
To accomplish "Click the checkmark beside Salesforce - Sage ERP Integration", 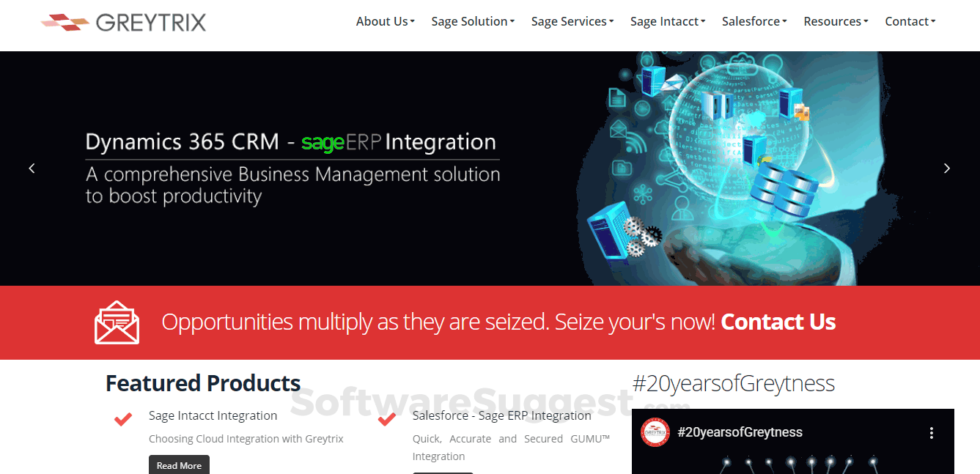I will 386,418.
